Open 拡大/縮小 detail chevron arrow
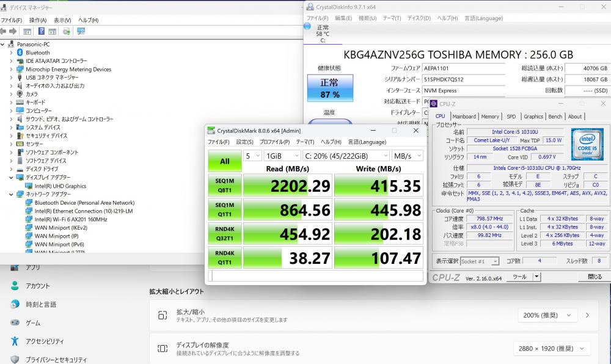Image resolution: width=611 pixels, height=364 pixels. click(x=587, y=315)
